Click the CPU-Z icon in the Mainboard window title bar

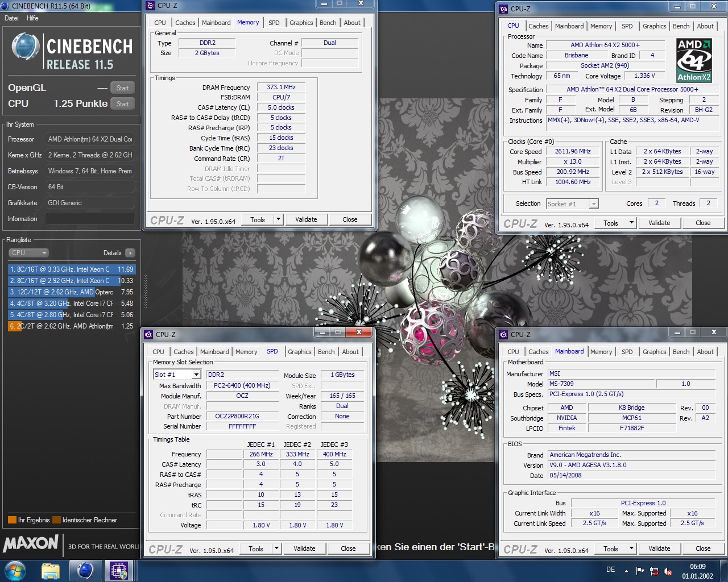(503, 334)
